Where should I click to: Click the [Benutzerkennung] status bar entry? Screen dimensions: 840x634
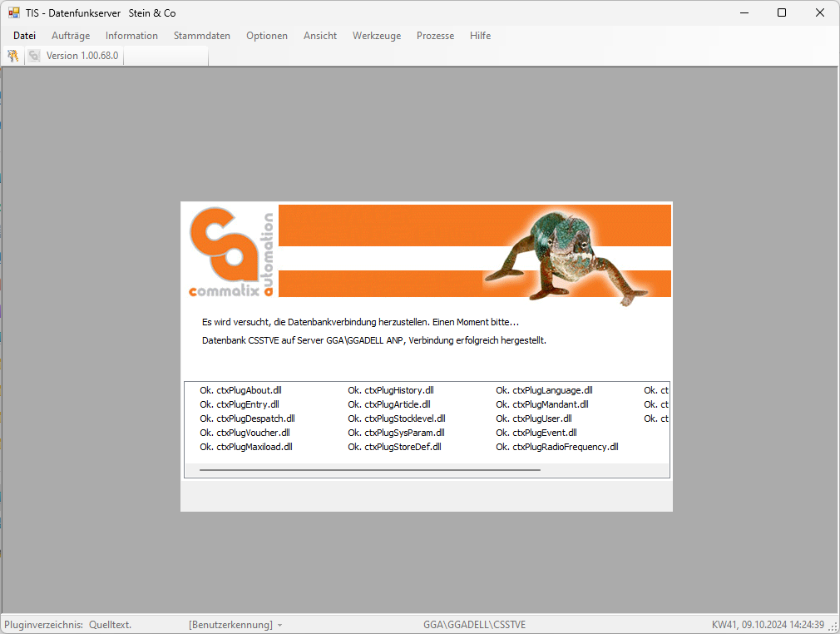(x=231, y=625)
